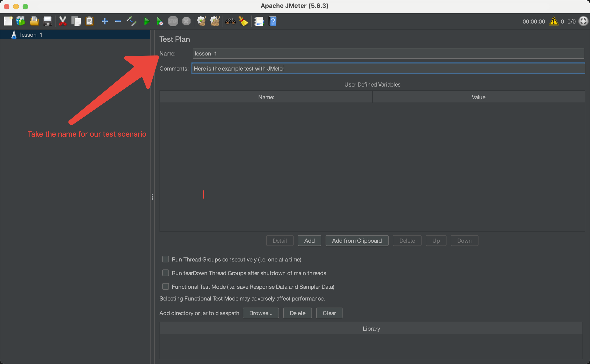This screenshot has height=364, width=590.
Task: Click the Up button
Action: click(x=436, y=241)
